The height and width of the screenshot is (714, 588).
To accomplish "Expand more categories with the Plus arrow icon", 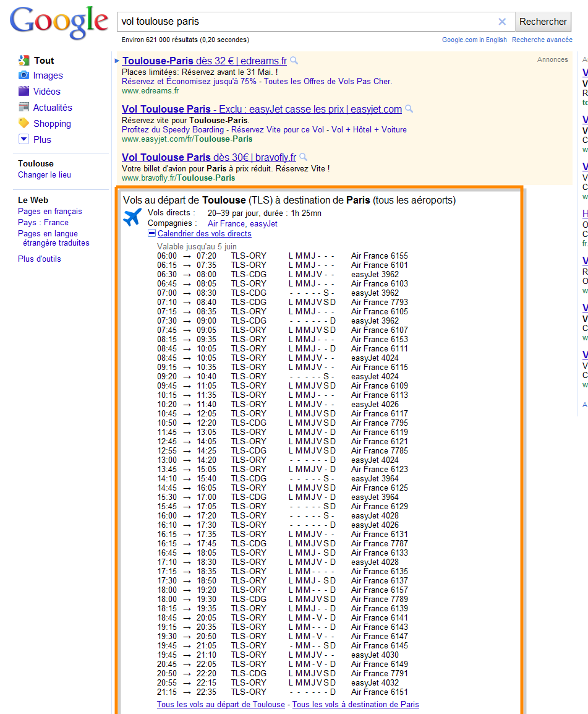I will point(23,139).
